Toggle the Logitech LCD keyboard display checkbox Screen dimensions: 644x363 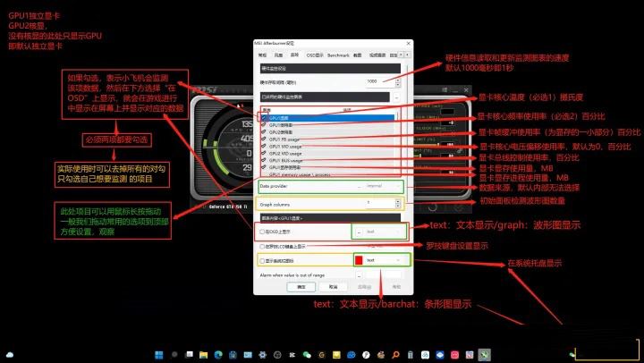(262, 245)
